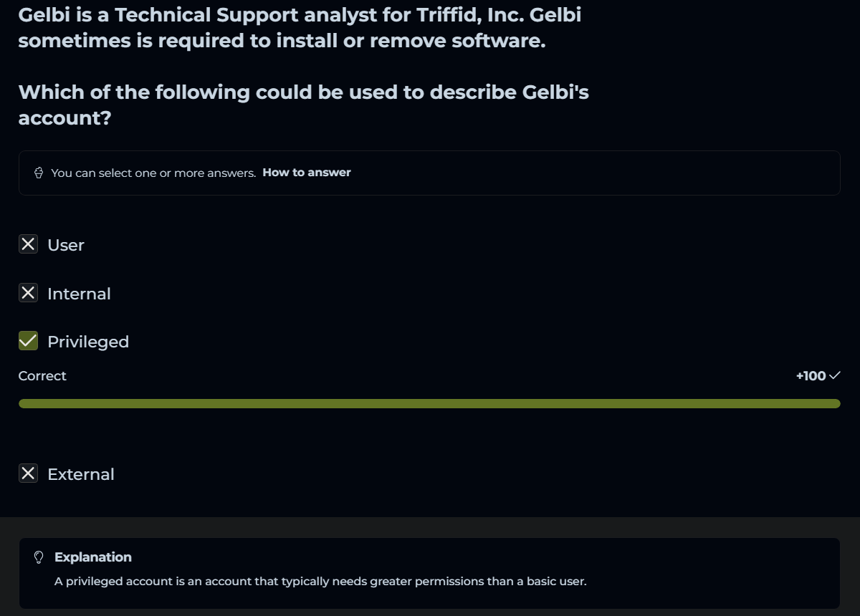The height and width of the screenshot is (616, 860).
Task: Open the "How to answer" link
Action: (307, 173)
